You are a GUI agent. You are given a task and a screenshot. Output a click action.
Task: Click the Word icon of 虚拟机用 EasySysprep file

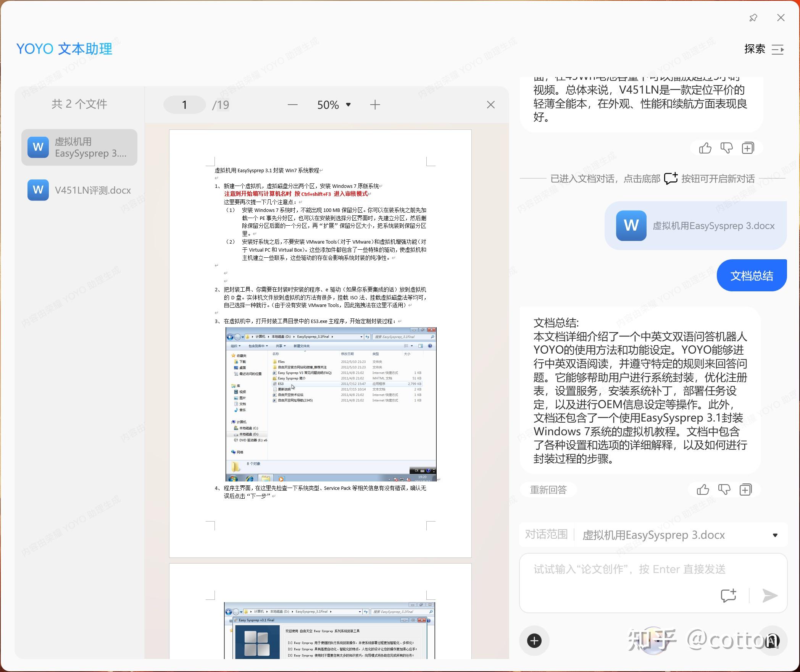point(38,147)
